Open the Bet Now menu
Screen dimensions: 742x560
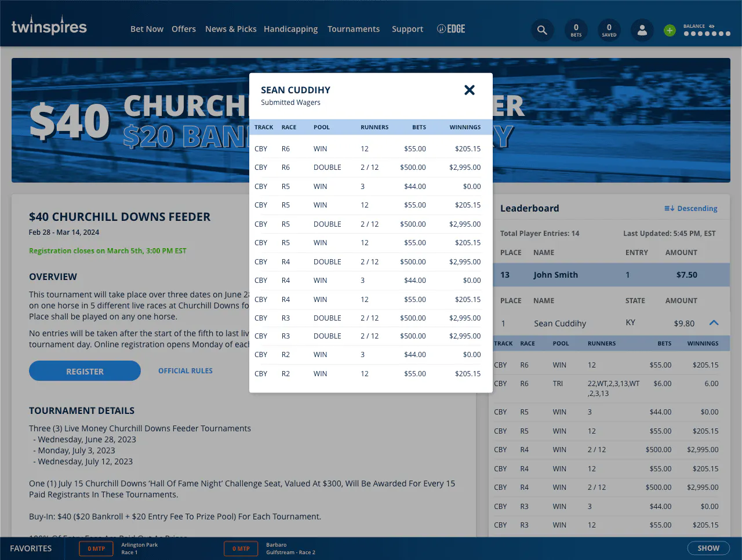147,29
